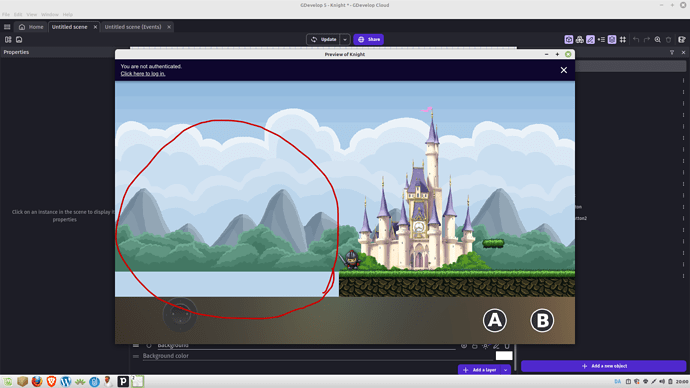Open the Home tab
Viewport: 690px width, 388px height.
tap(31, 27)
